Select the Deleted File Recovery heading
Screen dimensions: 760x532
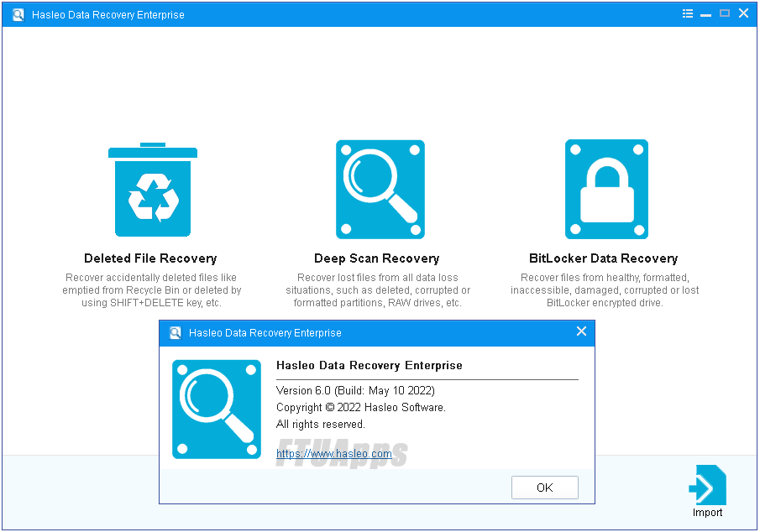click(150, 258)
